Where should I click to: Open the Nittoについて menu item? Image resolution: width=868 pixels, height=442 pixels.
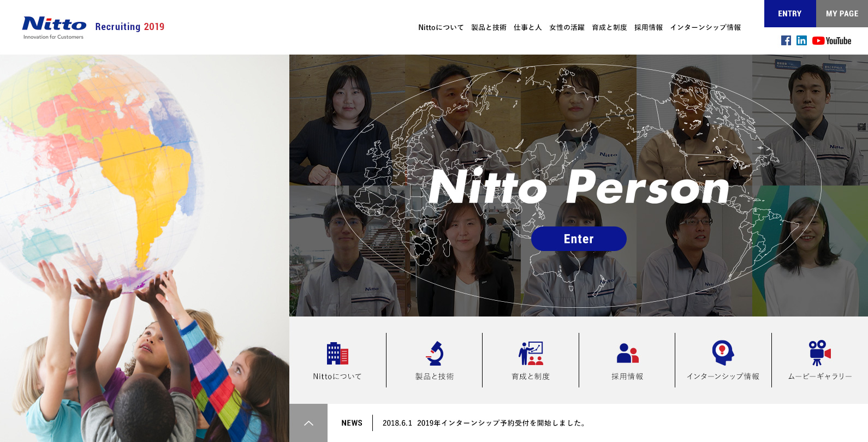pyautogui.click(x=441, y=27)
